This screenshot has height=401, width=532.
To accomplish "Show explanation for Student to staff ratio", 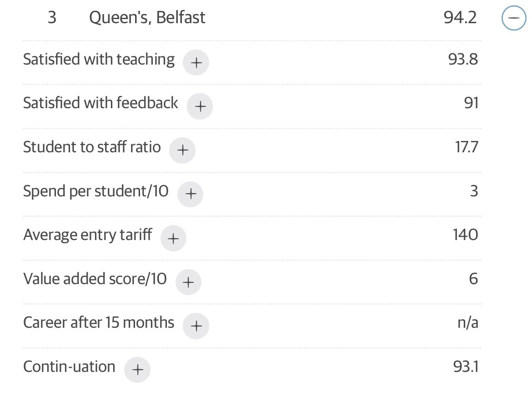I will click(182, 150).
